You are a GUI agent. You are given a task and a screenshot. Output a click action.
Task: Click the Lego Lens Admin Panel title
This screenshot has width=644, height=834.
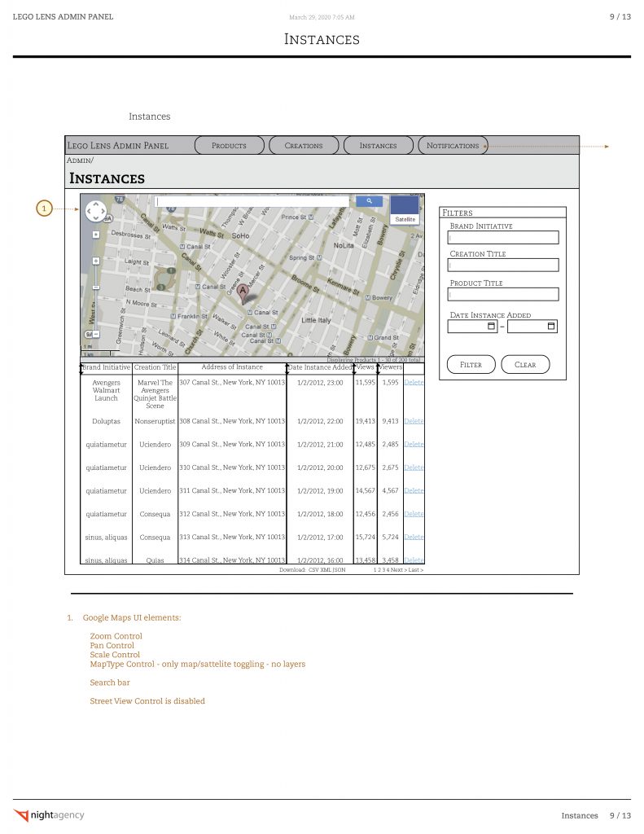pyautogui.click(x=117, y=145)
